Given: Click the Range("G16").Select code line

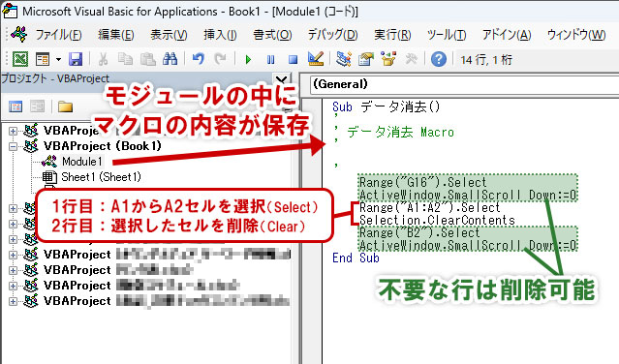Looking at the screenshot, I should point(422,182).
